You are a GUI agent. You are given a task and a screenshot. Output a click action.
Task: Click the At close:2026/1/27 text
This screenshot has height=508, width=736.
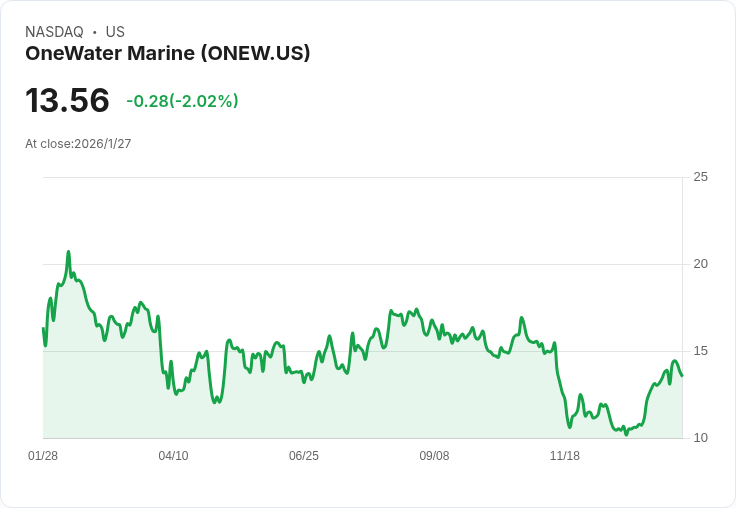pyautogui.click(x=78, y=144)
